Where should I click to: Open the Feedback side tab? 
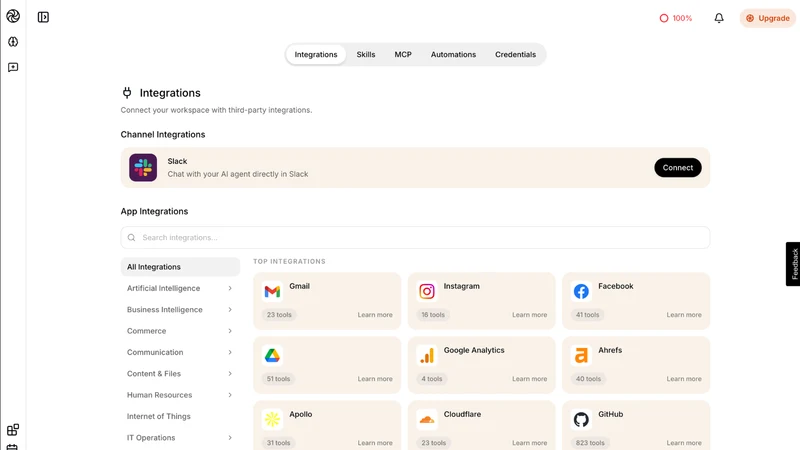(793, 264)
